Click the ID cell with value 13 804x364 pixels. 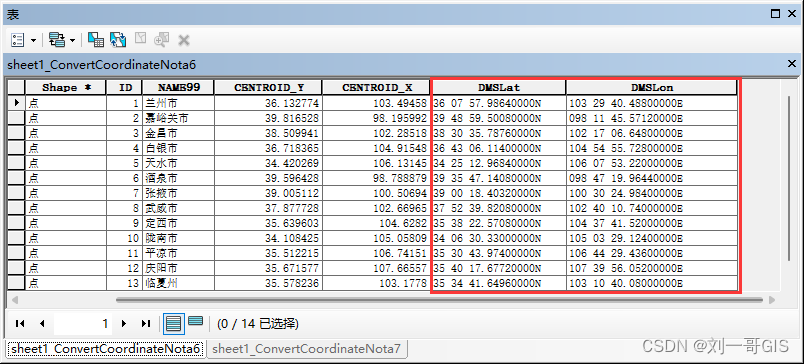[125, 283]
